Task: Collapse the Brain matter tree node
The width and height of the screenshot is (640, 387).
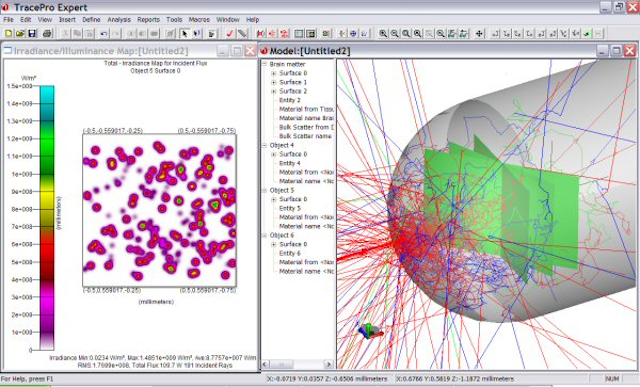Action: click(x=264, y=64)
